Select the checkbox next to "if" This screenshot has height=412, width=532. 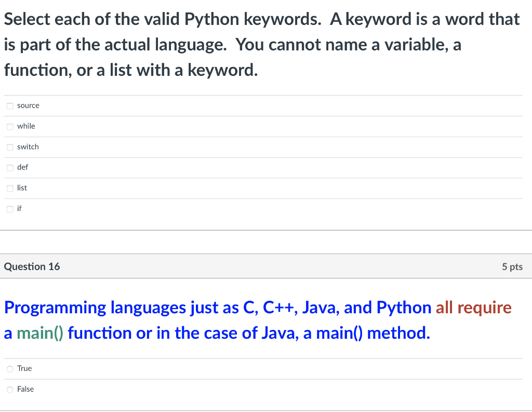[x=10, y=209]
